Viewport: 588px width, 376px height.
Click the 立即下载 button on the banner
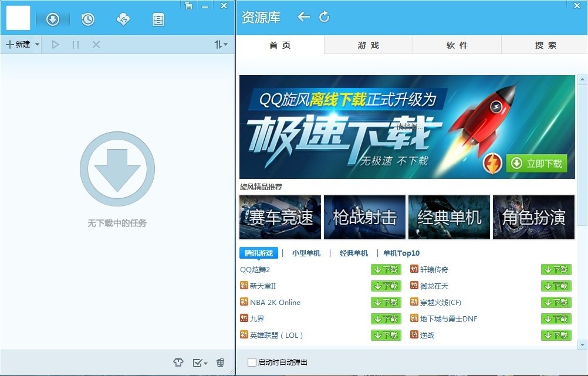click(x=537, y=164)
